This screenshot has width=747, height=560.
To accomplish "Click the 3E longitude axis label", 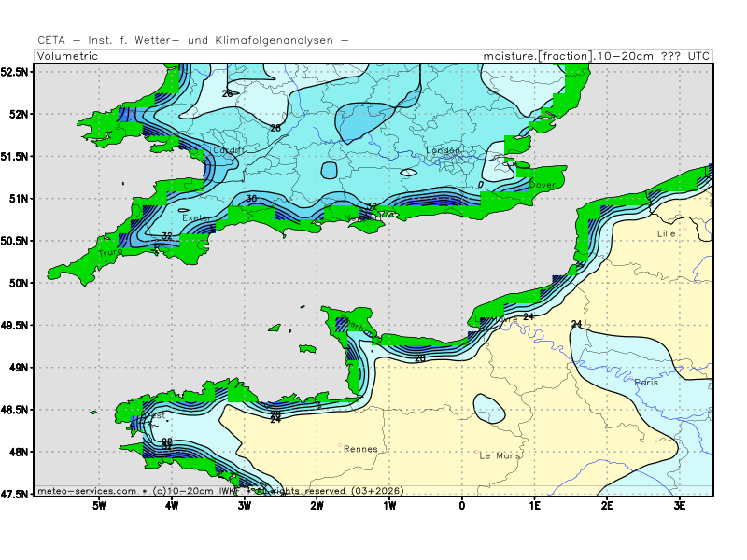I will 680,506.
